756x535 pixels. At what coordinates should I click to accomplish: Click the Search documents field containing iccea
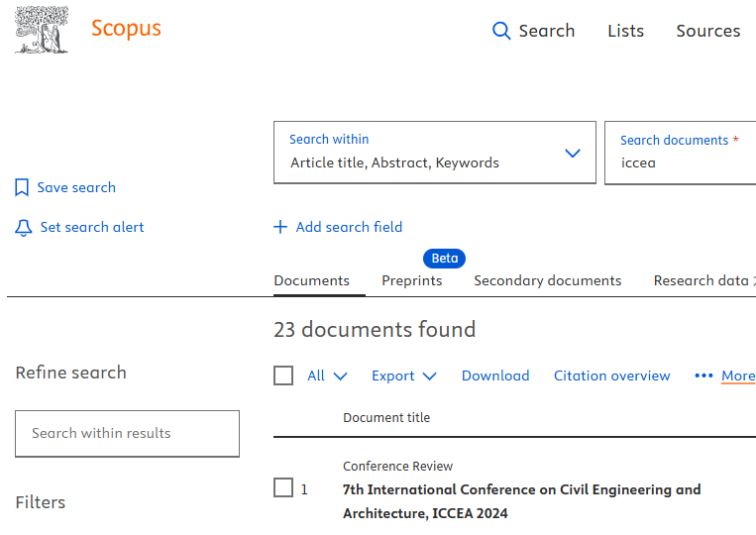pyautogui.click(x=681, y=153)
